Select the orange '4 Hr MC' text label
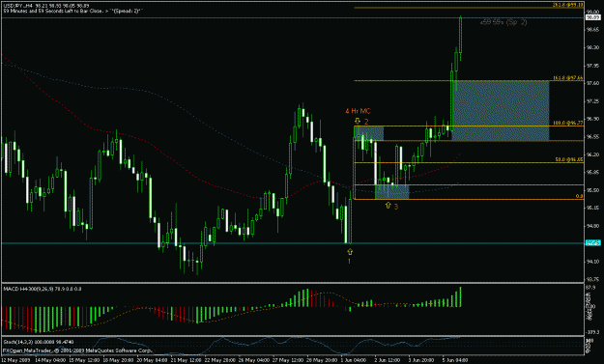Viewport: 604px width, 364px height. 358,111
